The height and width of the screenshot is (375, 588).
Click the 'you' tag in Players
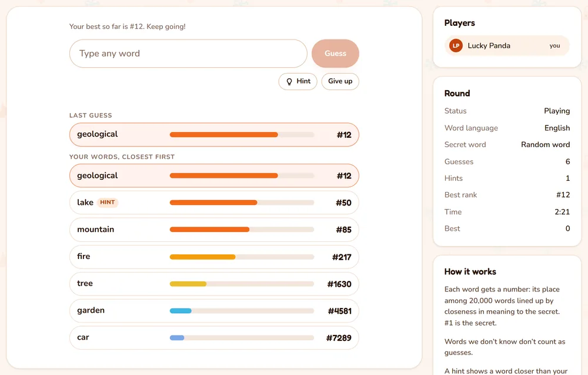[x=554, y=46]
